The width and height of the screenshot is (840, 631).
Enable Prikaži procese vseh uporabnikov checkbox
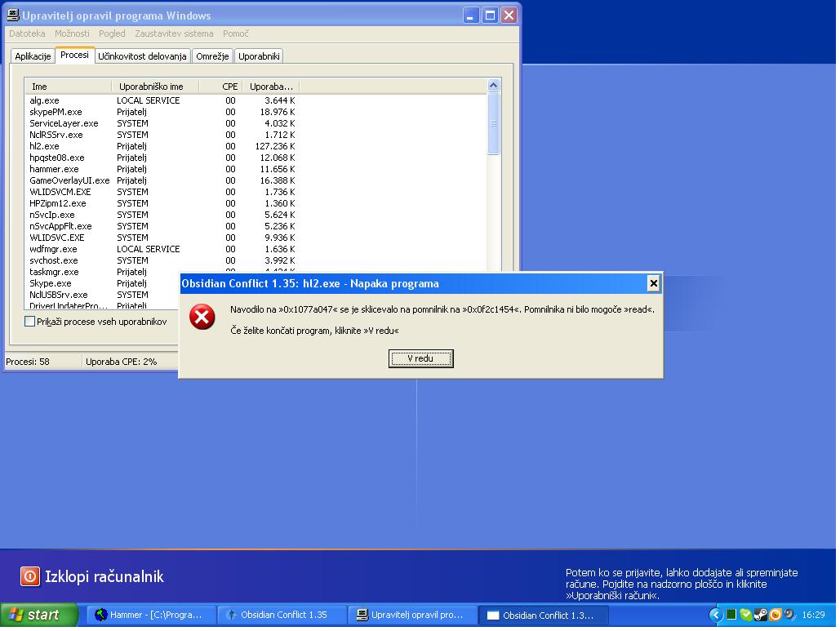point(30,322)
